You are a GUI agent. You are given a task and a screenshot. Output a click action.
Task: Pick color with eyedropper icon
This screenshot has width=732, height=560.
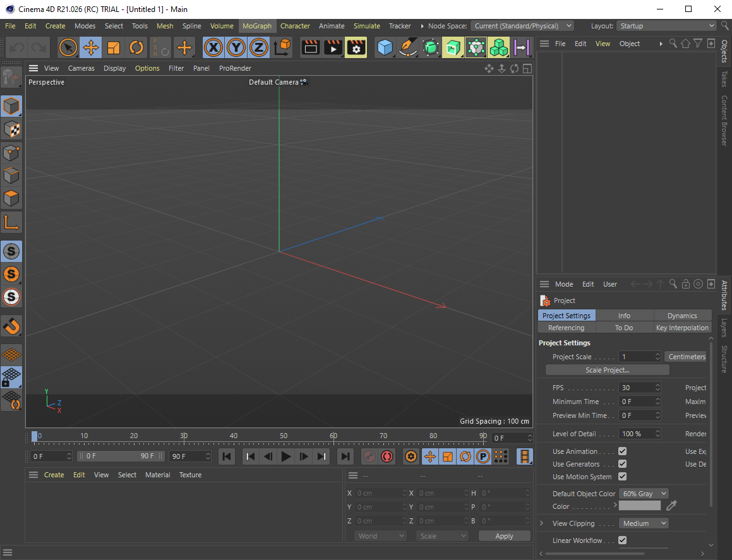pos(671,506)
